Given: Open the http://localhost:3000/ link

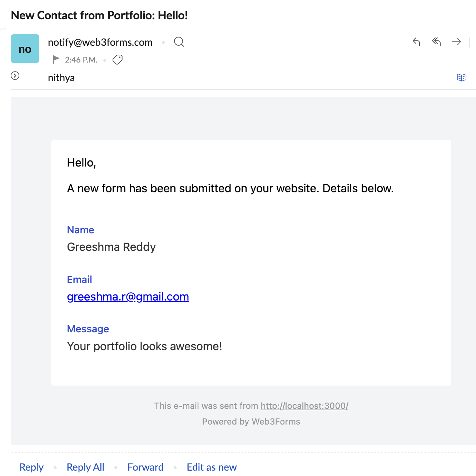Looking at the screenshot, I should tap(304, 406).
